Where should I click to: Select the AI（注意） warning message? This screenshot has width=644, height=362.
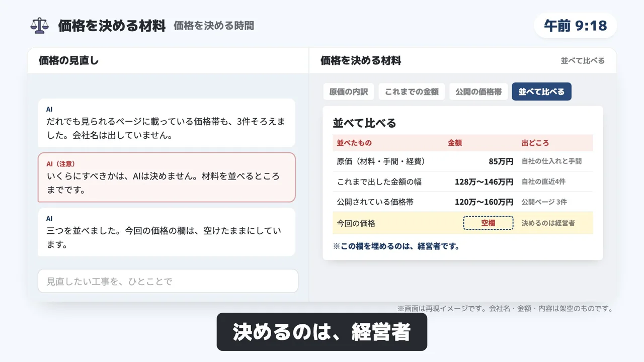167,177
